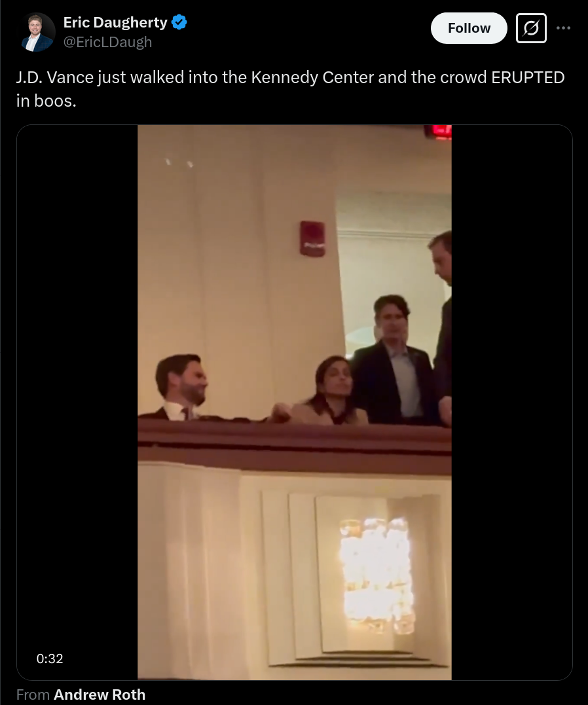Follow Eric Daugherty
Image resolution: width=588 pixels, height=705 pixels.
click(469, 28)
